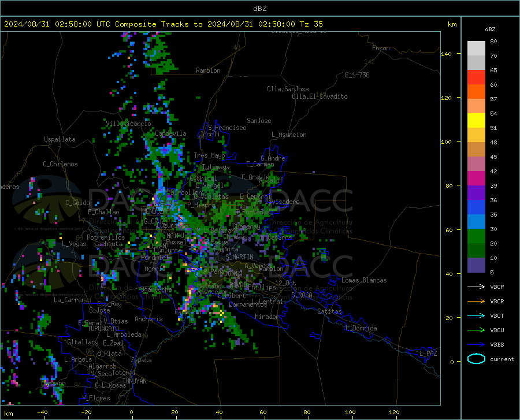Click the Cacheuta label

point(108,244)
